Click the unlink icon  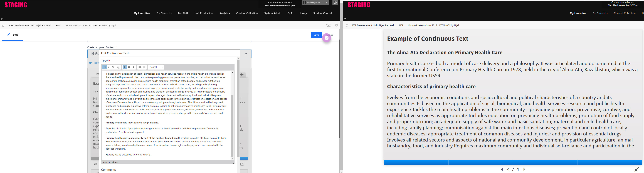coord(144,67)
